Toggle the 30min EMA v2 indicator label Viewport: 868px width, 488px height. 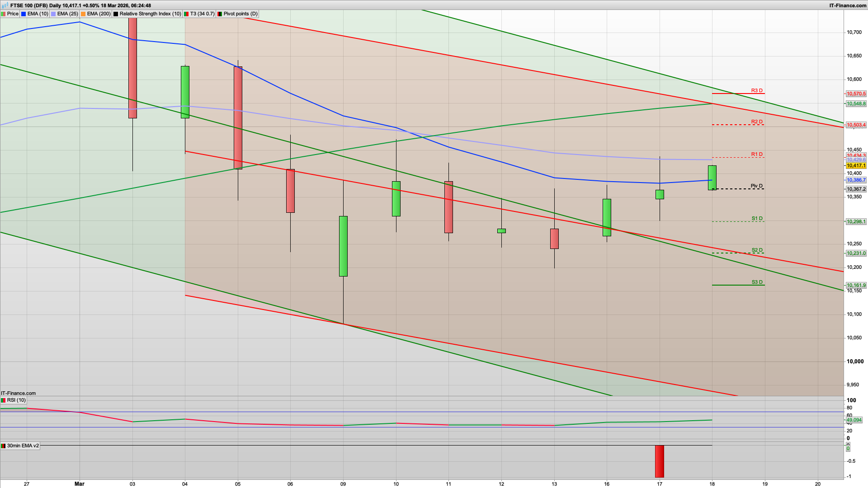21,446
